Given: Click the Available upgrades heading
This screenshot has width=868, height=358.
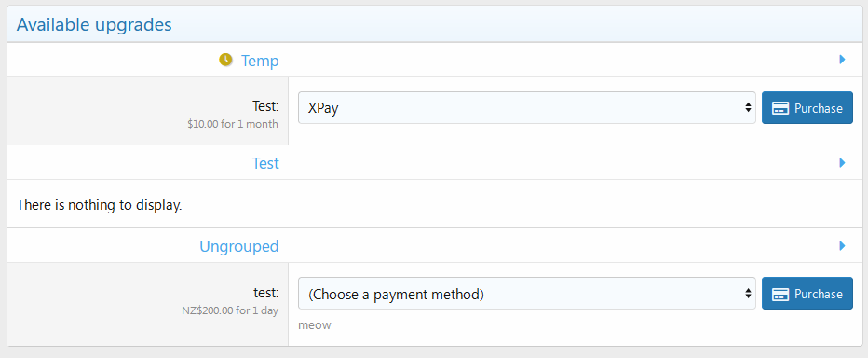Looking at the screenshot, I should [x=94, y=24].
